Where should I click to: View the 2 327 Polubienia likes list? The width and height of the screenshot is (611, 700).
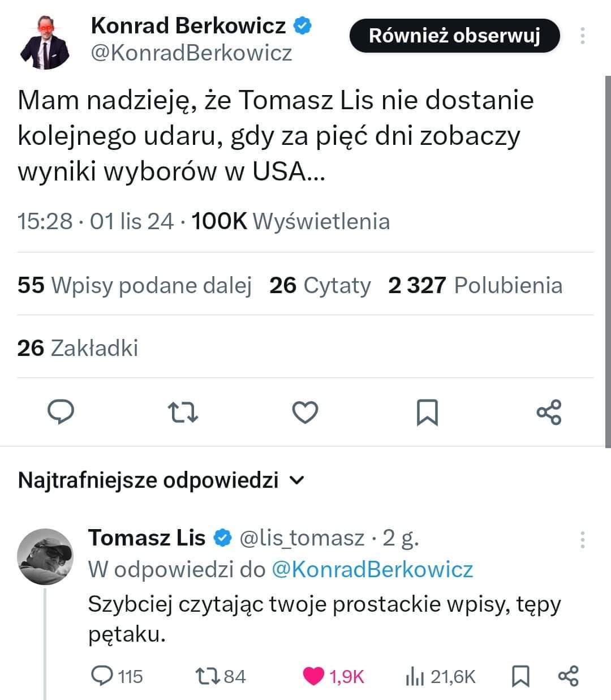click(x=475, y=285)
